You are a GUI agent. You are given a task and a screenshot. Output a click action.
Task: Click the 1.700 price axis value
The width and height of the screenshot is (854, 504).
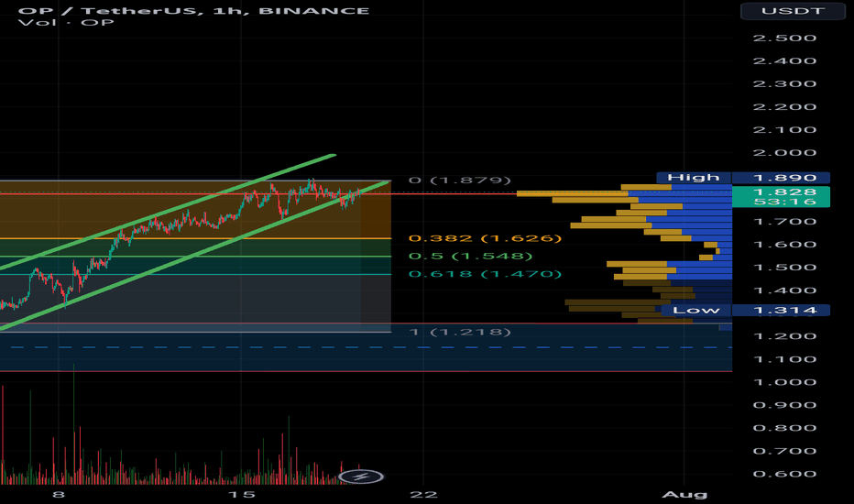[x=784, y=221]
